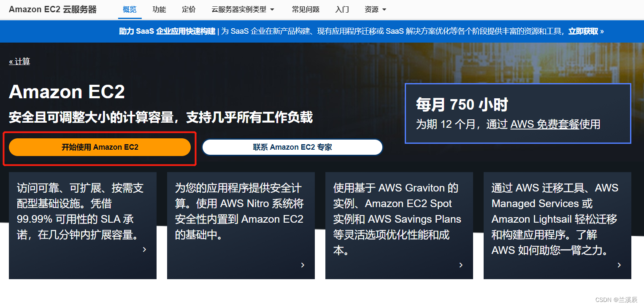This screenshot has height=307, width=644.
Task: Click the Amazon EC2 云服务器 title in the nav bar
Action: click(53, 9)
